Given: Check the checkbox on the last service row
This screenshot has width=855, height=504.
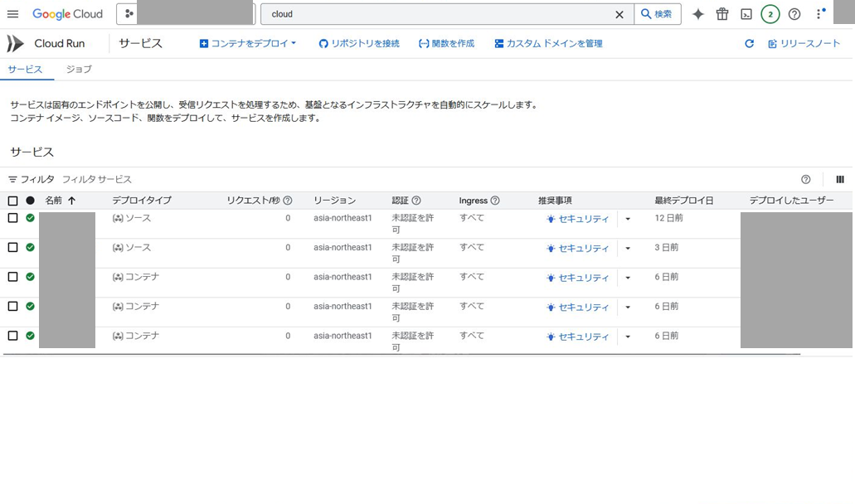Looking at the screenshot, I should [12, 336].
